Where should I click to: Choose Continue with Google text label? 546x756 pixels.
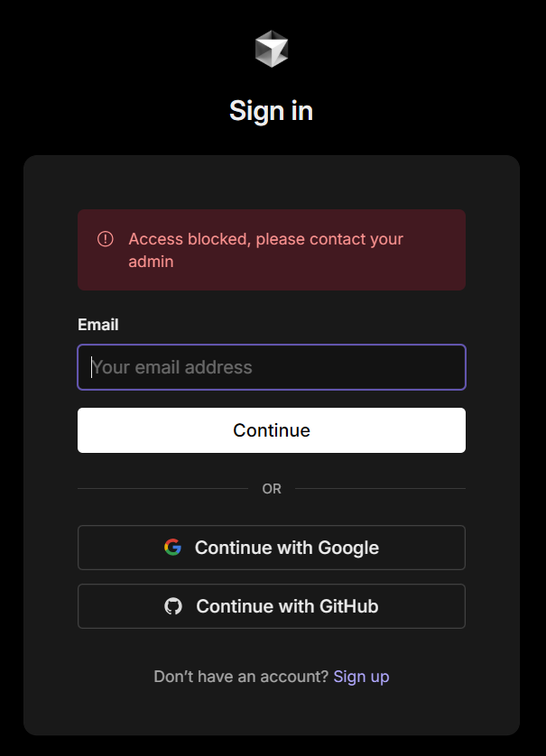point(286,548)
